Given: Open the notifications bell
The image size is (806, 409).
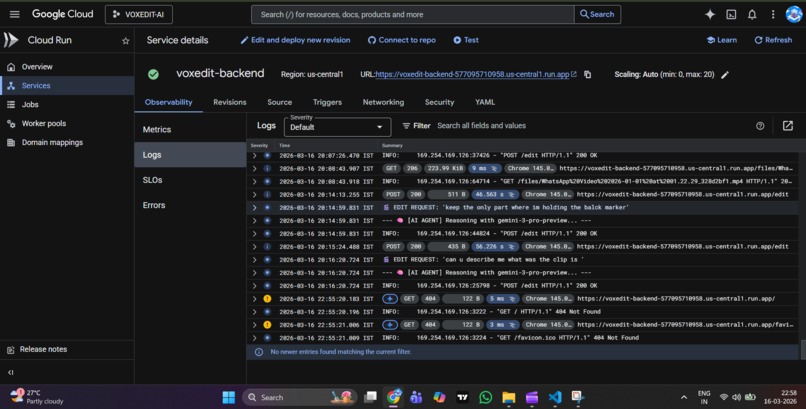Looking at the screenshot, I should coord(752,14).
